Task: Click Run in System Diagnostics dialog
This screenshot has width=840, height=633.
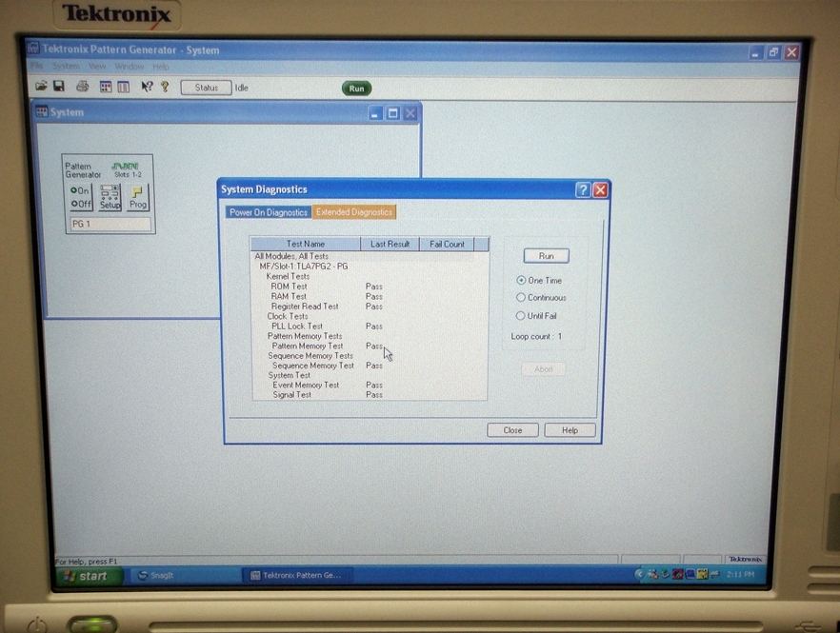Action: (x=546, y=256)
